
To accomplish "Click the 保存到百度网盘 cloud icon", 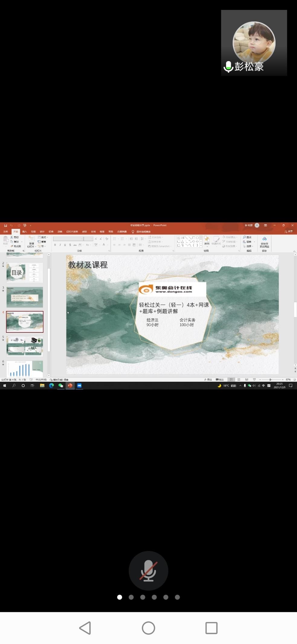I will click(264, 239).
